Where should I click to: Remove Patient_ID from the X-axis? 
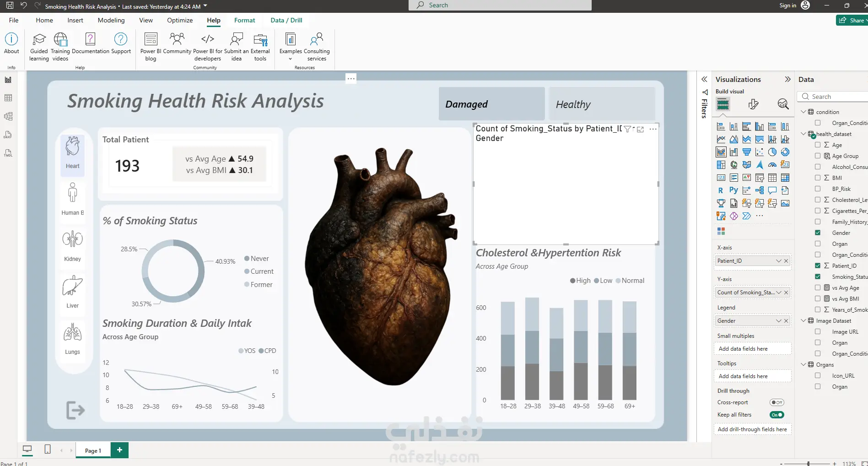[x=786, y=261]
